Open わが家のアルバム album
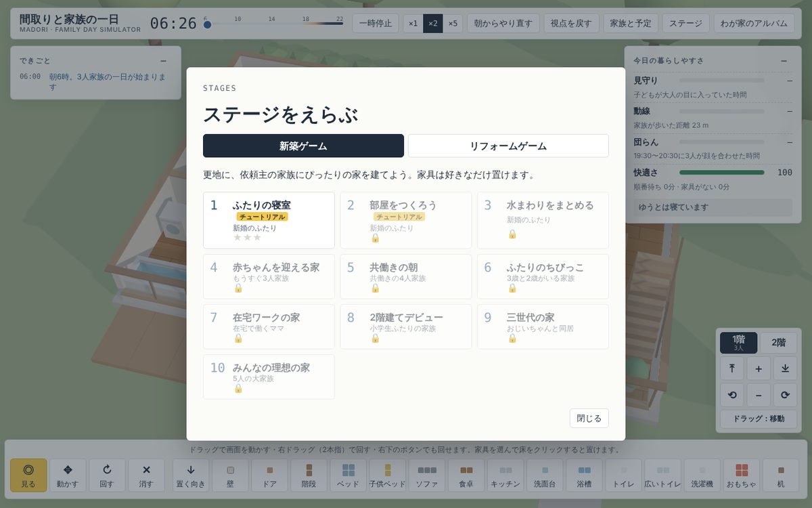812x508 pixels. pyautogui.click(x=754, y=24)
